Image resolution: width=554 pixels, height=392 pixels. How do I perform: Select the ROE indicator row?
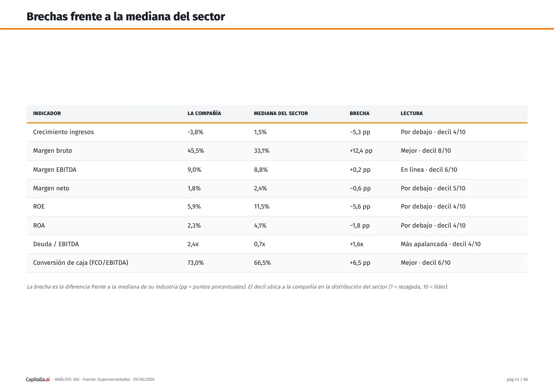(x=277, y=207)
